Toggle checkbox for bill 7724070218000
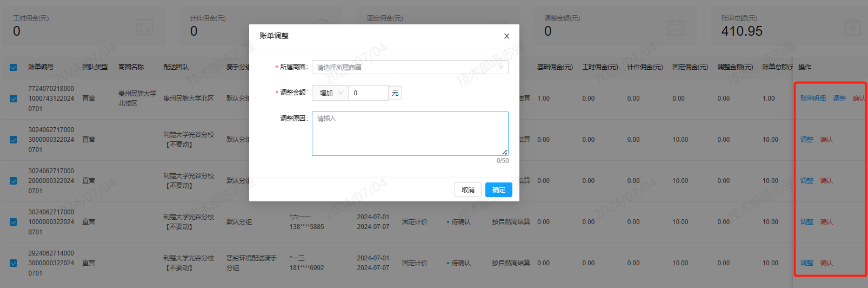The image size is (868, 288). 14,99
